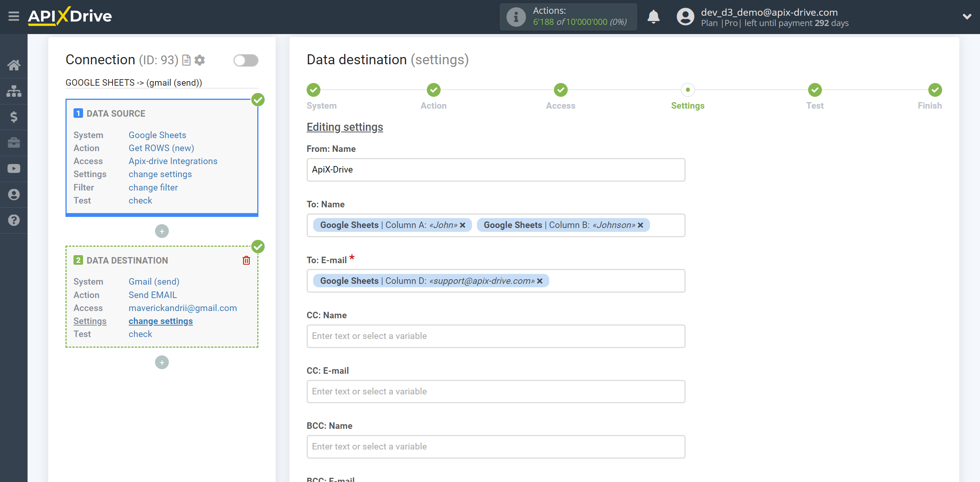This screenshot has height=482, width=980.
Task: Open the home dashboard sidebar icon
Action: (14, 65)
